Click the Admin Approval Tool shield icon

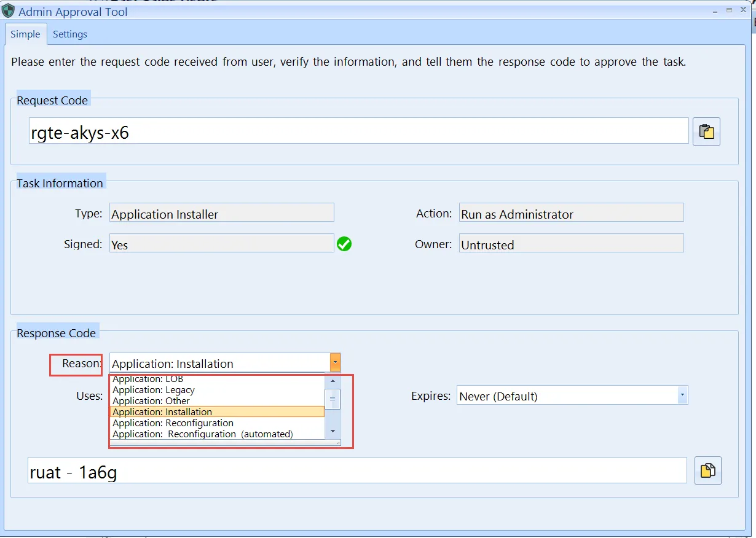click(x=9, y=11)
